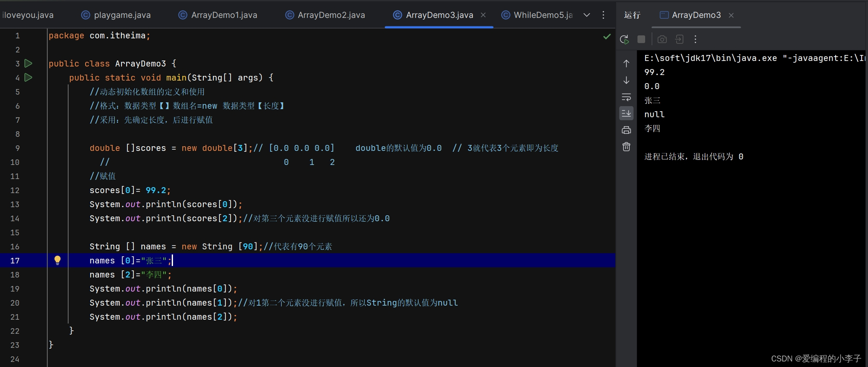Click the 运行 tool window title

point(632,15)
